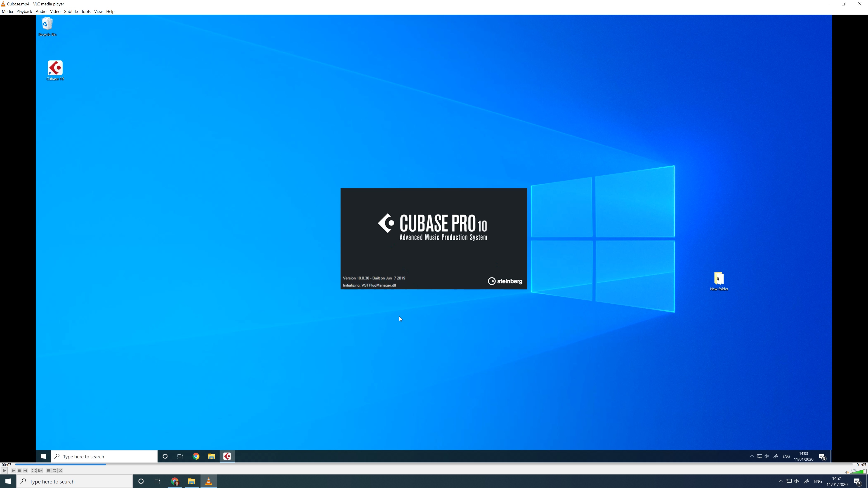868x488 pixels.
Task: Click the search box inside the recorded video taskbar
Action: (x=104, y=456)
